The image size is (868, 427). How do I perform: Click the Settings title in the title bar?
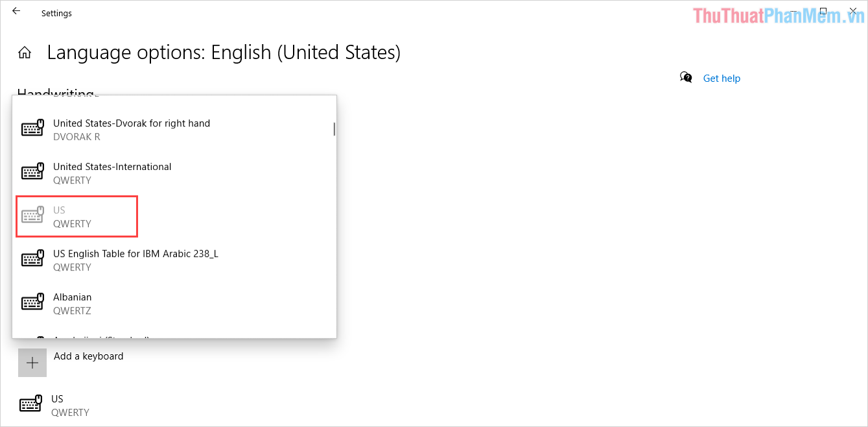tap(56, 13)
